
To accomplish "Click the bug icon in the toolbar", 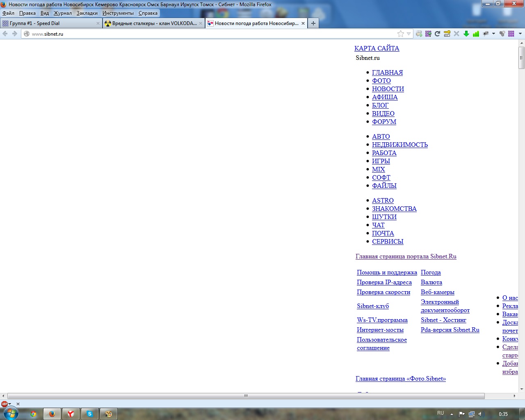I will (486, 34).
